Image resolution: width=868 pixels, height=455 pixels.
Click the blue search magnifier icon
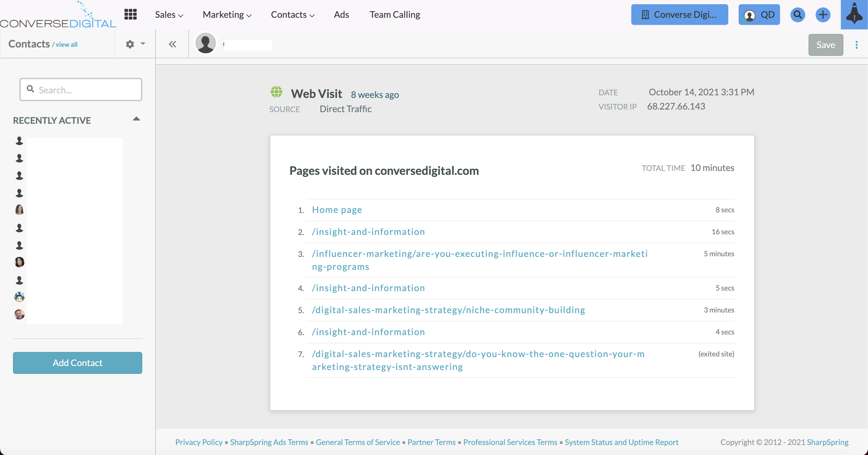(x=797, y=15)
